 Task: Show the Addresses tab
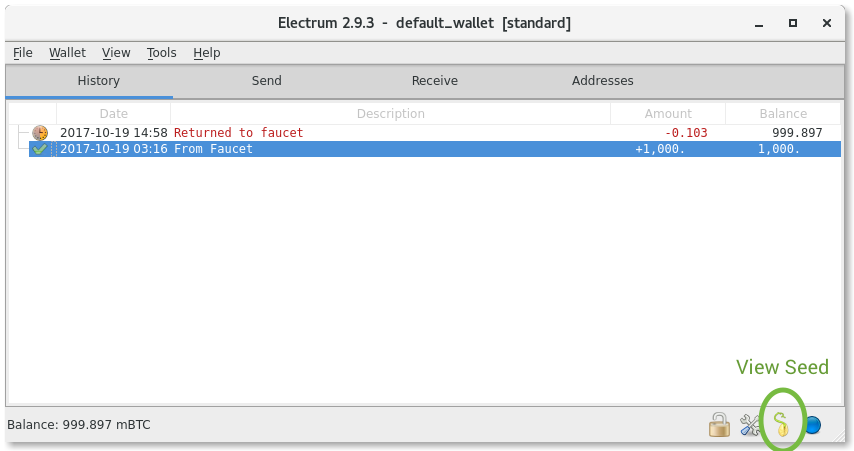602,81
